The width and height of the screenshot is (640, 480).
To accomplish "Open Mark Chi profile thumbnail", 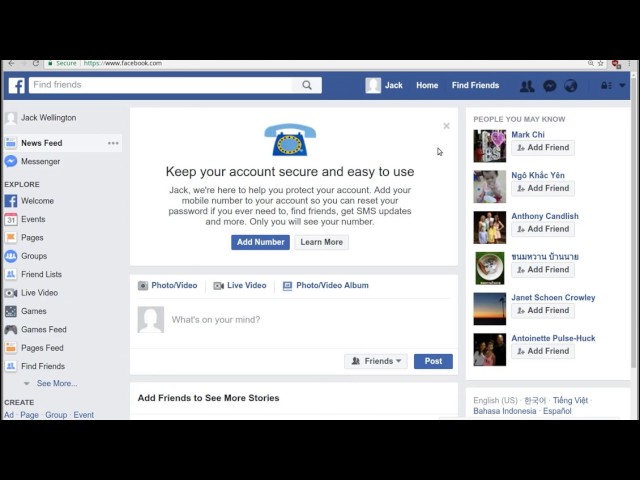I will click(x=489, y=146).
